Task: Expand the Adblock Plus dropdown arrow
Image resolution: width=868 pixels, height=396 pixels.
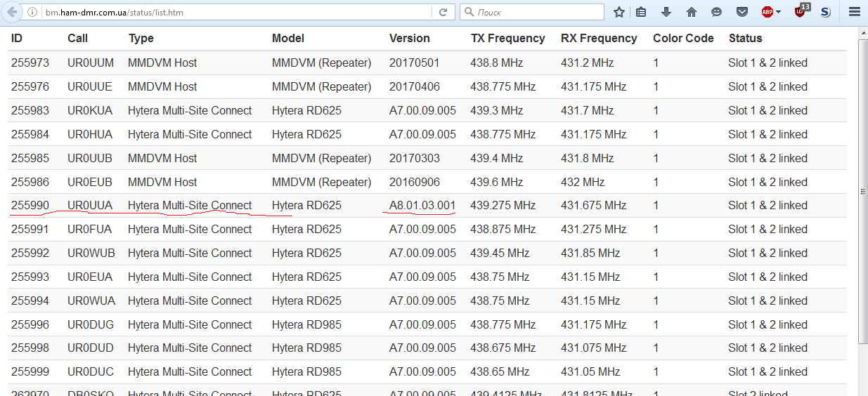Action: pyautogui.click(x=779, y=12)
